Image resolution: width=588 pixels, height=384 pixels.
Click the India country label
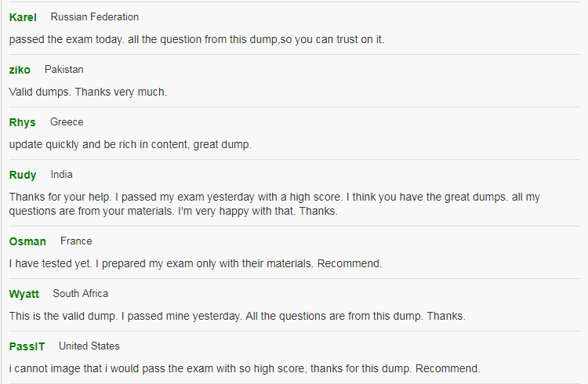click(x=61, y=175)
